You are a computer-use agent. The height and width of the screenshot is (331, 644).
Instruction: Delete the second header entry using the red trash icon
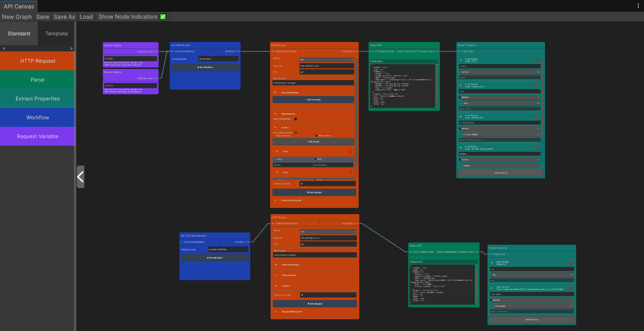(x=350, y=172)
